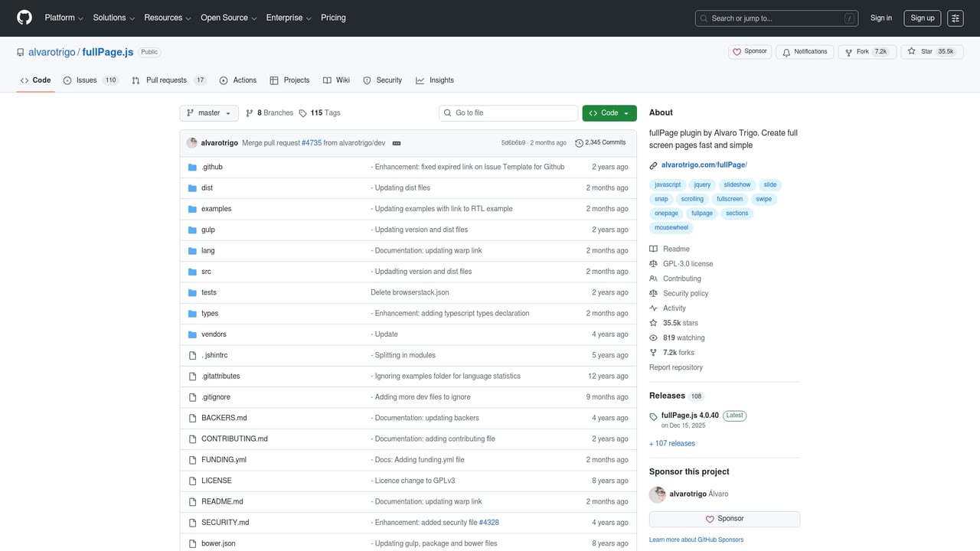Open the master branch selector

pyautogui.click(x=208, y=112)
